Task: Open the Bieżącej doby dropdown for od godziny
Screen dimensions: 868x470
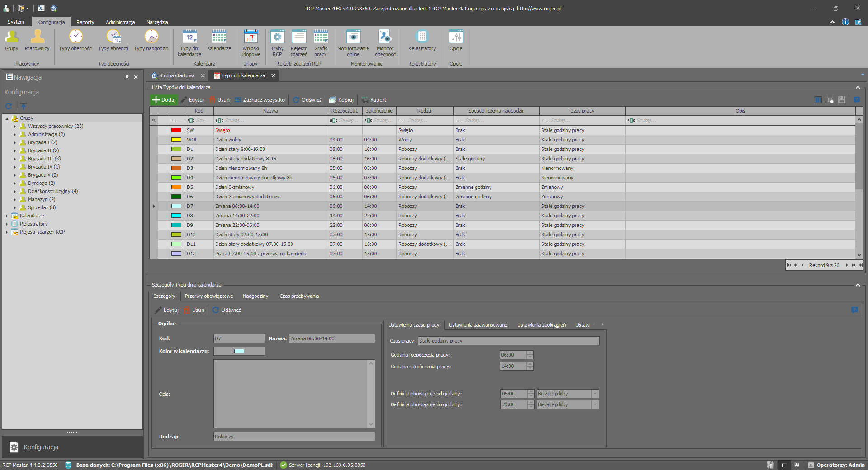Action: (x=595, y=394)
